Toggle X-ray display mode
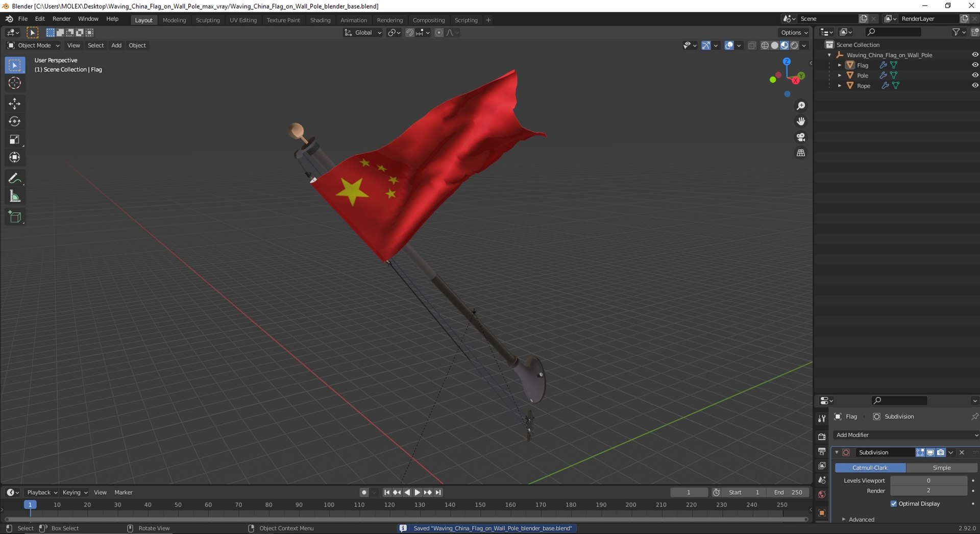 click(x=752, y=45)
